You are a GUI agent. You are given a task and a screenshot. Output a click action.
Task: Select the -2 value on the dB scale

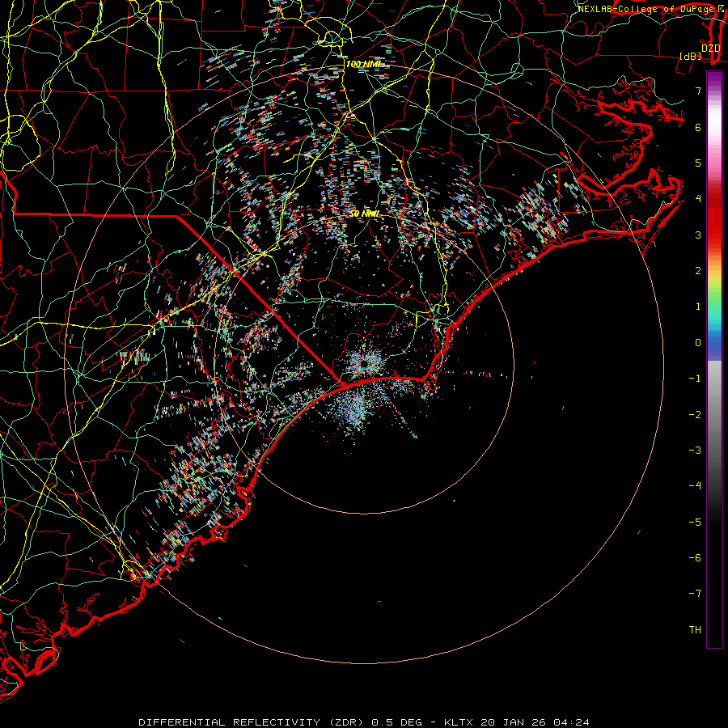point(695,415)
